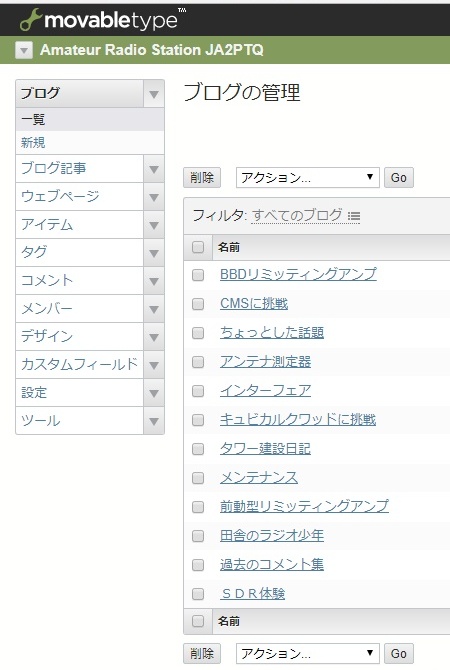Open the キュビカルクワッドに挑戦 blog link
Image resolution: width=450 pixels, height=670 pixels.
(298, 419)
